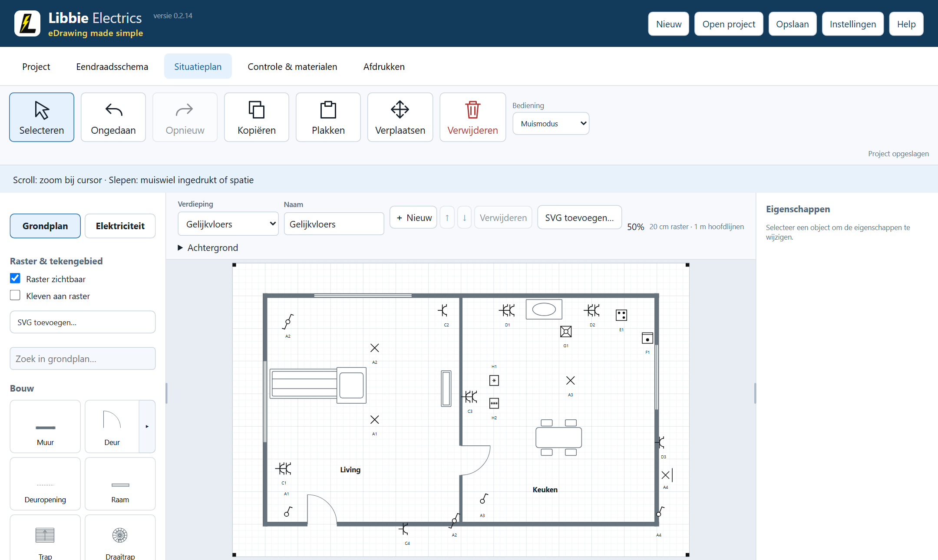This screenshot has width=938, height=560.
Task: Select the Selecteren arrow tool
Action: [42, 117]
